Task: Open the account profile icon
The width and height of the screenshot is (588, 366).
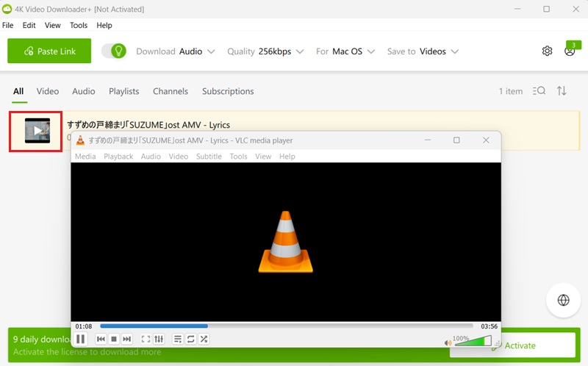Action: pyautogui.click(x=570, y=51)
